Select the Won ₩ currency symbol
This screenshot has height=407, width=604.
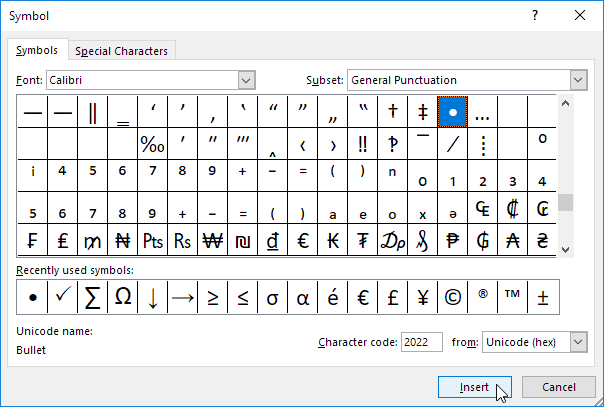tap(213, 240)
